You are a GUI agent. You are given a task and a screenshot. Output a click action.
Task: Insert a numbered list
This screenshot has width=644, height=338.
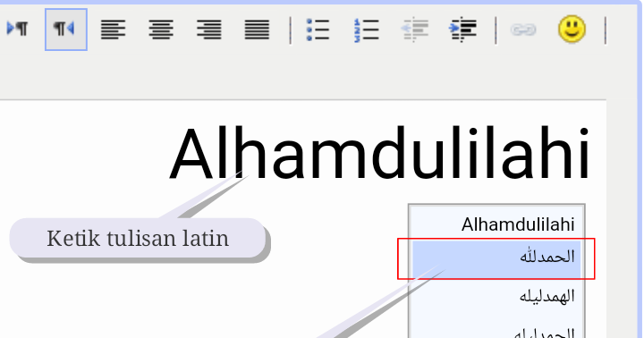366,30
